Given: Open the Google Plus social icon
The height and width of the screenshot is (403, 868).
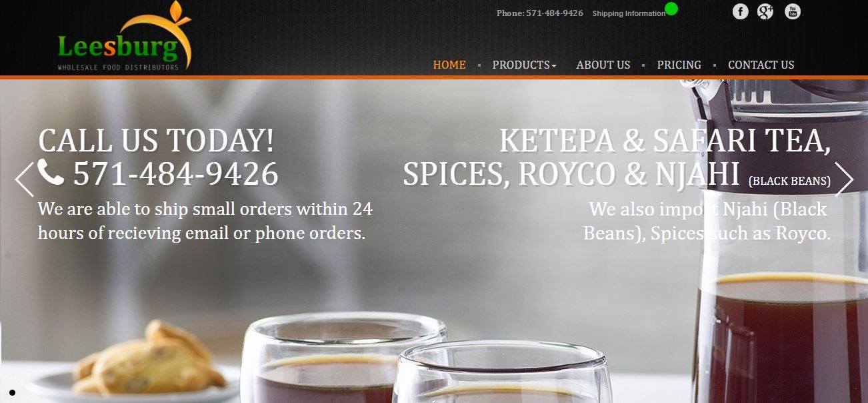Looking at the screenshot, I should [x=765, y=11].
